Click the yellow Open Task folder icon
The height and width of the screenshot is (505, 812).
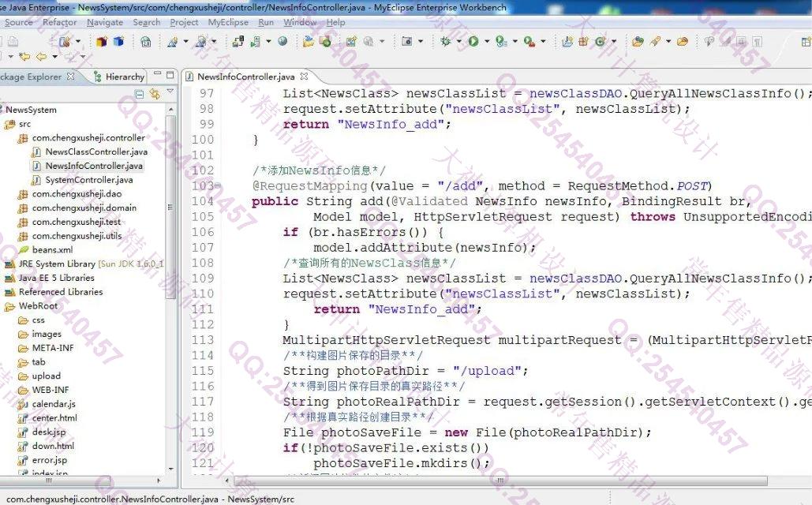click(x=683, y=42)
